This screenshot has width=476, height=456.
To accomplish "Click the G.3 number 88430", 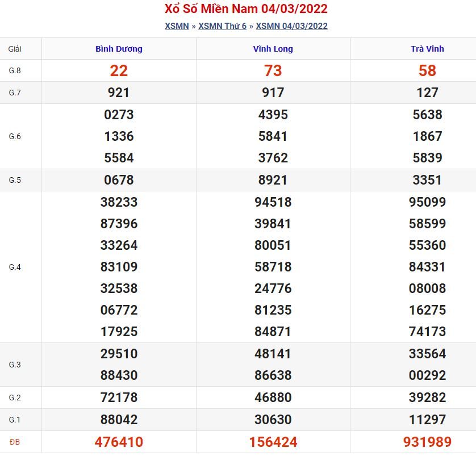I will (x=119, y=375).
